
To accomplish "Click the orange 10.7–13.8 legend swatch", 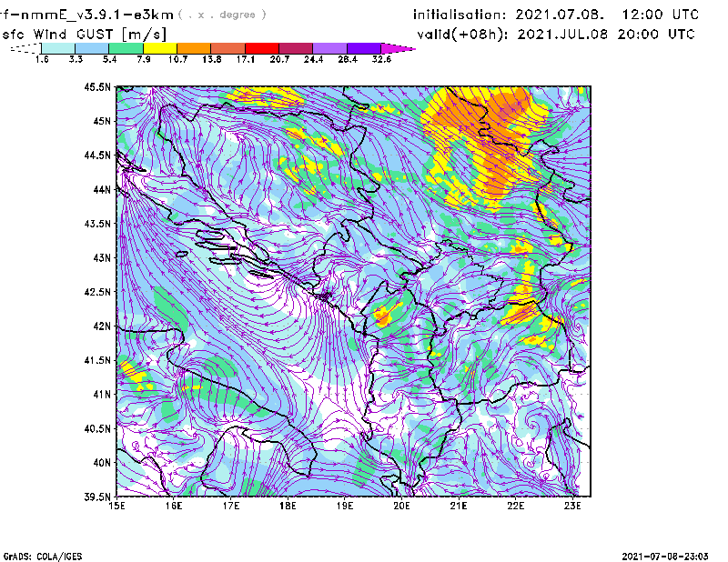I will click(x=194, y=48).
